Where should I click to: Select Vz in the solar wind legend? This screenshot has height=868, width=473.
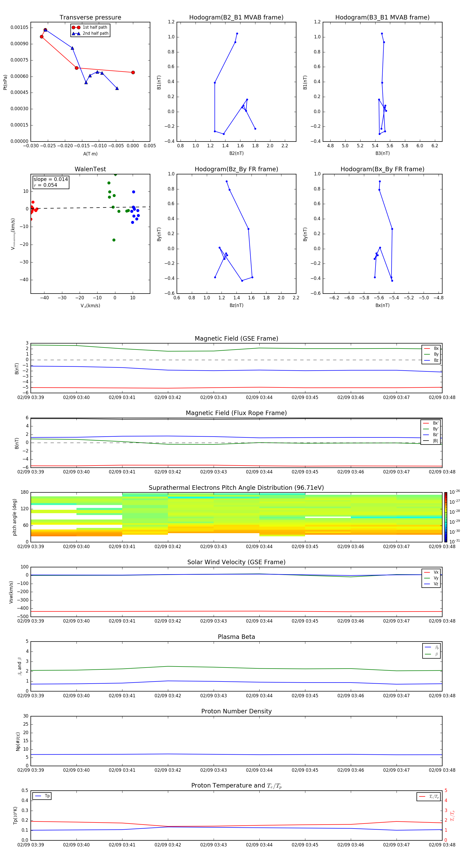coord(431,584)
